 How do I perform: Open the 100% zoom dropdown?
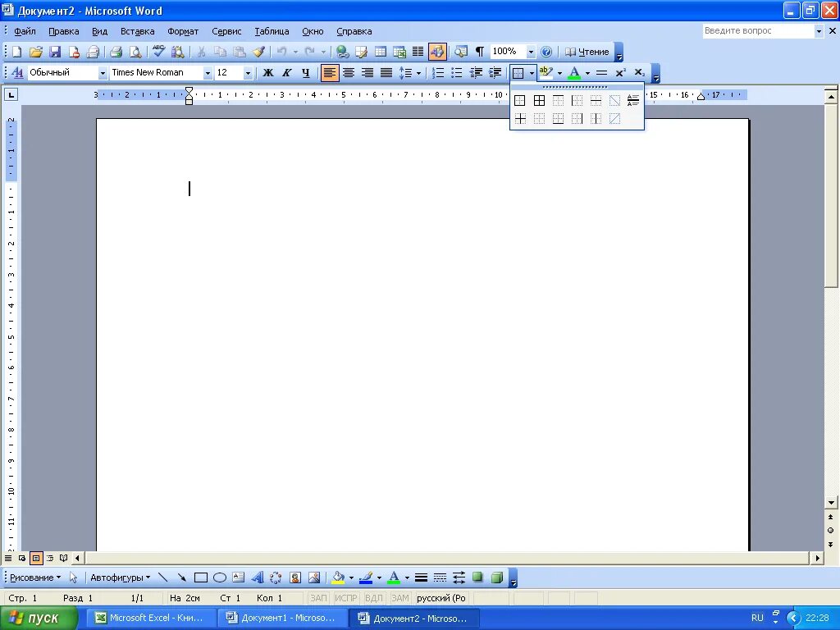click(x=531, y=52)
